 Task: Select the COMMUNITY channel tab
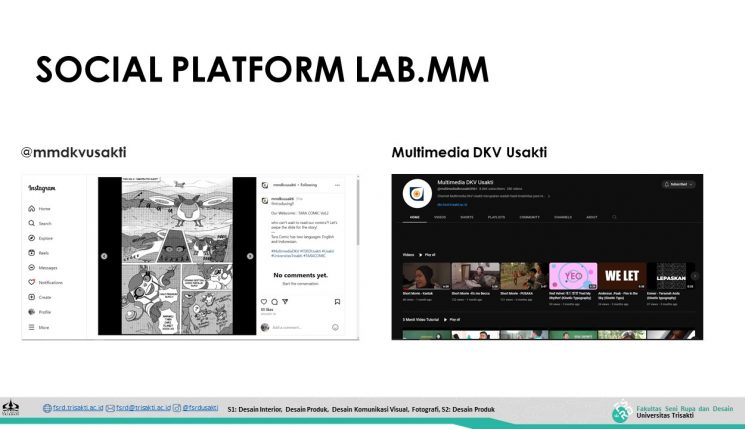[529, 217]
